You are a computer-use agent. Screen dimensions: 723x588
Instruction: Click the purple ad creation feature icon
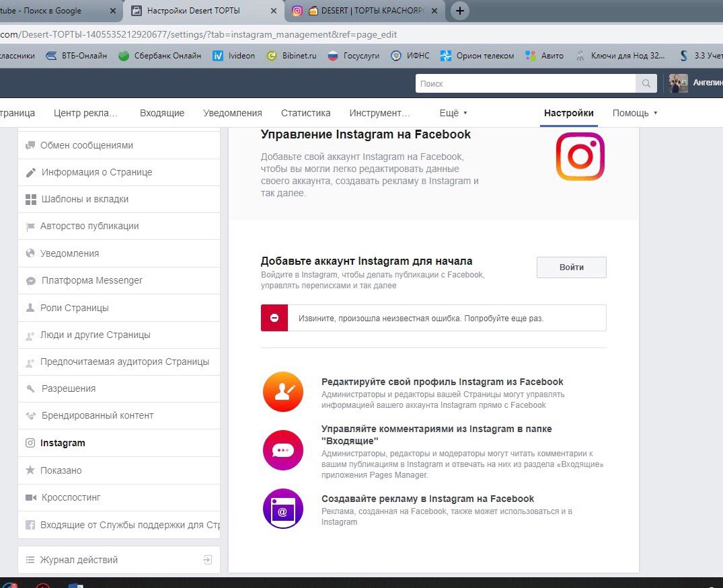[283, 509]
